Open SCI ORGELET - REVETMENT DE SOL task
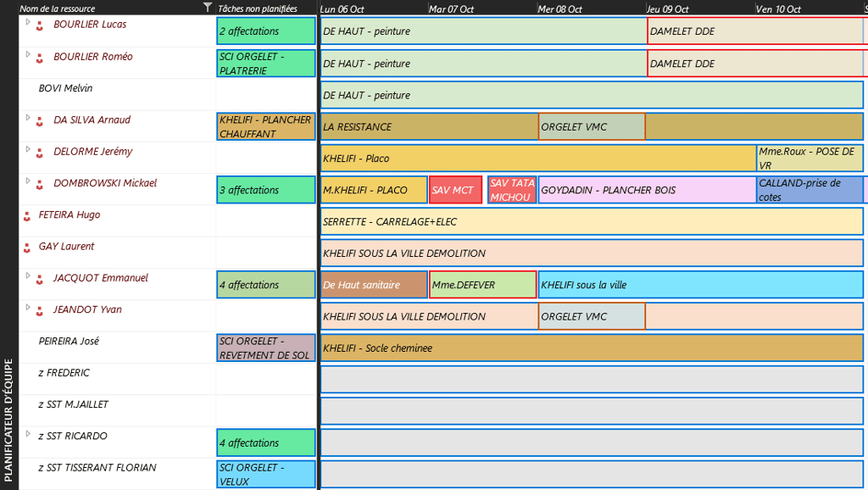The width and height of the screenshot is (868, 490). tap(265, 348)
